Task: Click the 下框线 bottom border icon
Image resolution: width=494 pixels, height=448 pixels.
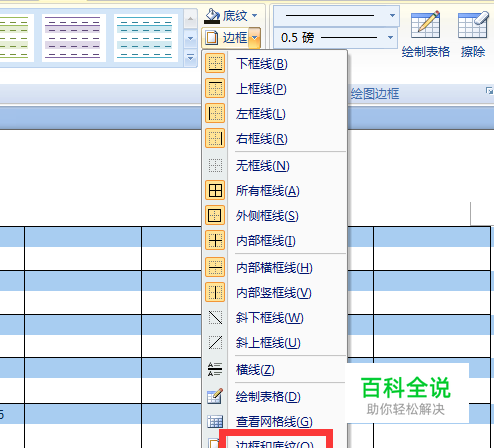Action: [215, 63]
